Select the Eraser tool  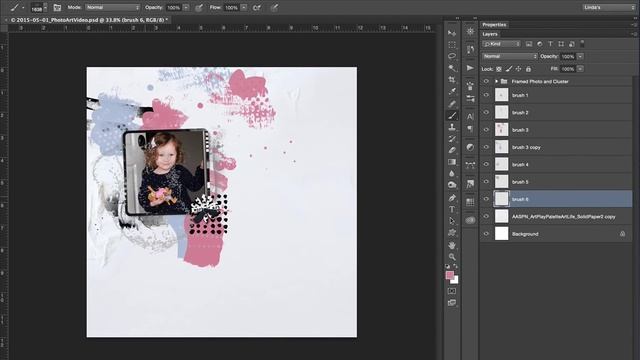(452, 151)
